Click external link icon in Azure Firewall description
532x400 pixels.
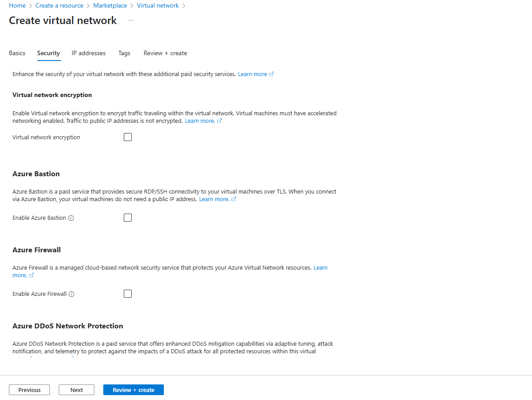coord(32,275)
